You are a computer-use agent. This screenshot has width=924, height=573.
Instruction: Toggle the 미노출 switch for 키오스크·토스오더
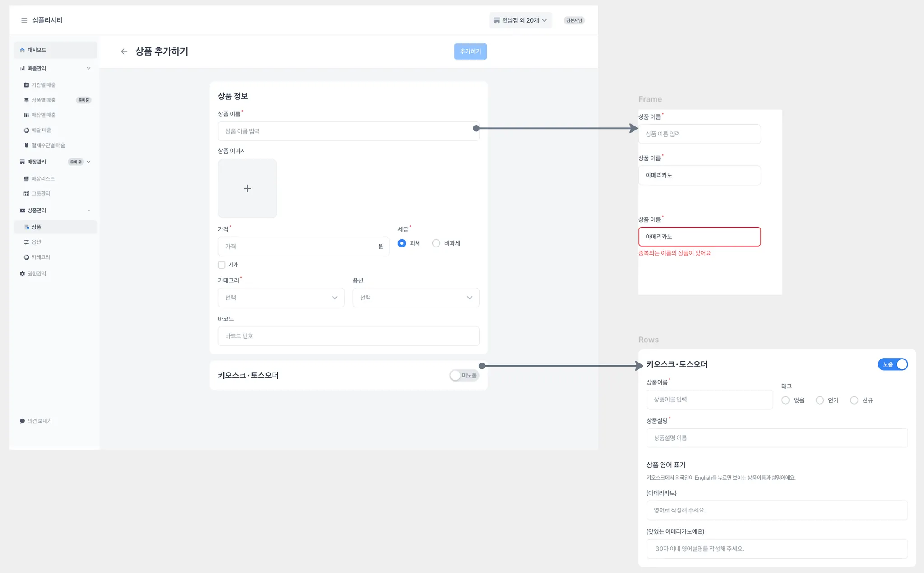coord(464,375)
